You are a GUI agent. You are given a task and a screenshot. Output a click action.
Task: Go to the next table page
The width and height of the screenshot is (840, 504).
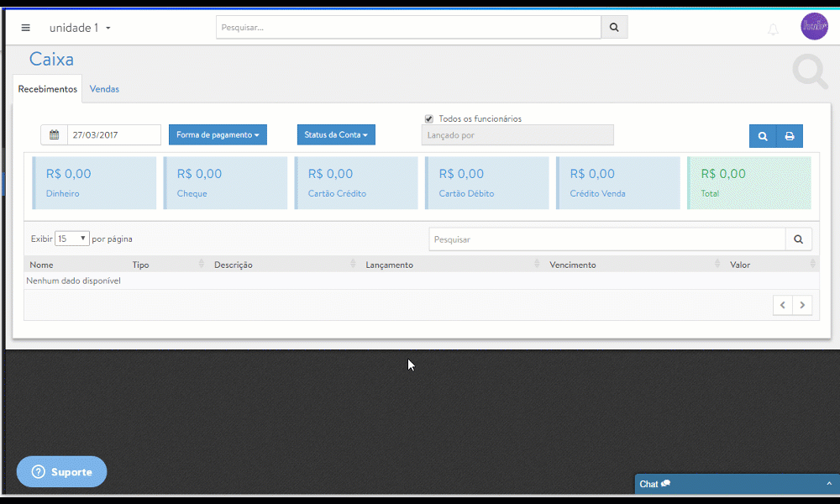[803, 305]
